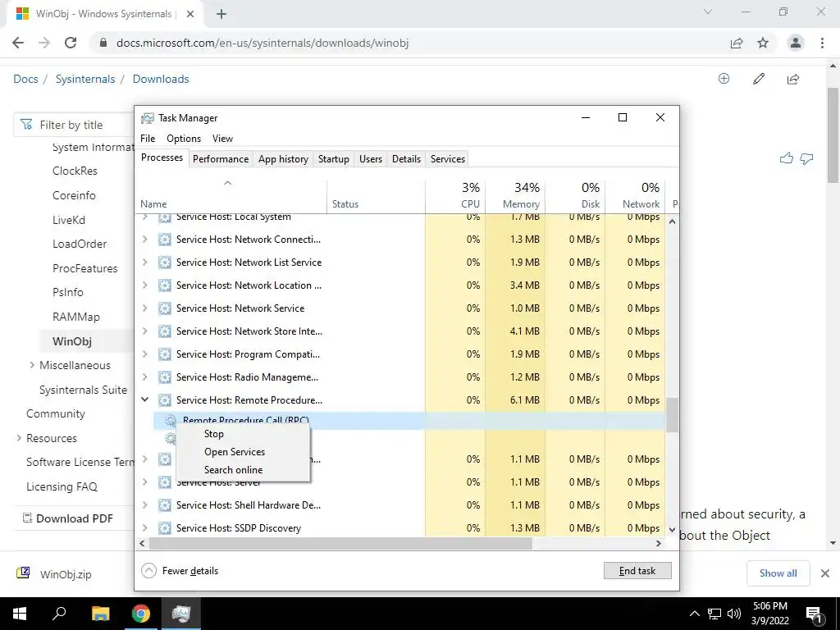This screenshot has height=630, width=840.
Task: Click gear icon of Network Store Inte... row
Action: [164, 331]
